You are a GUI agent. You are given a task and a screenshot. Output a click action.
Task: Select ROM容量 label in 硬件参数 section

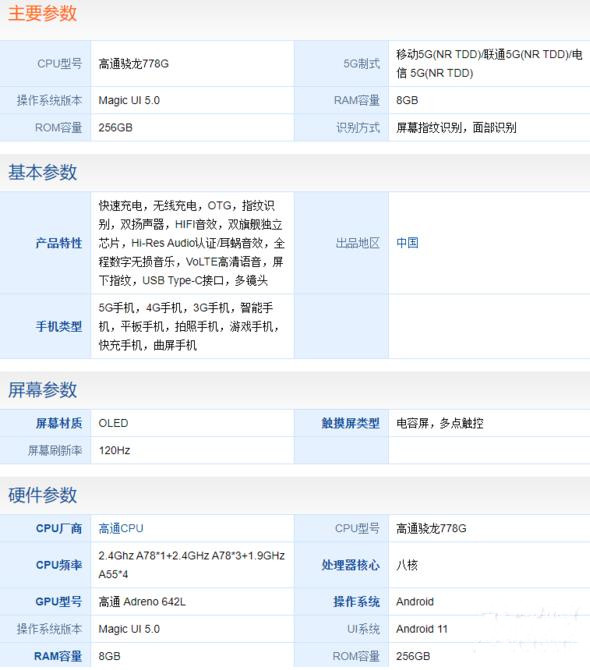point(356,656)
